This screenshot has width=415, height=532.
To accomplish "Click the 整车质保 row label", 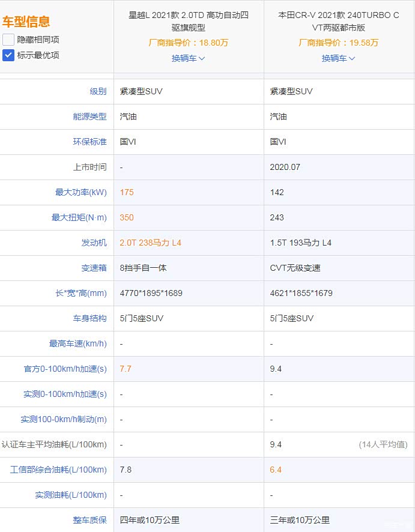I will point(89,520).
